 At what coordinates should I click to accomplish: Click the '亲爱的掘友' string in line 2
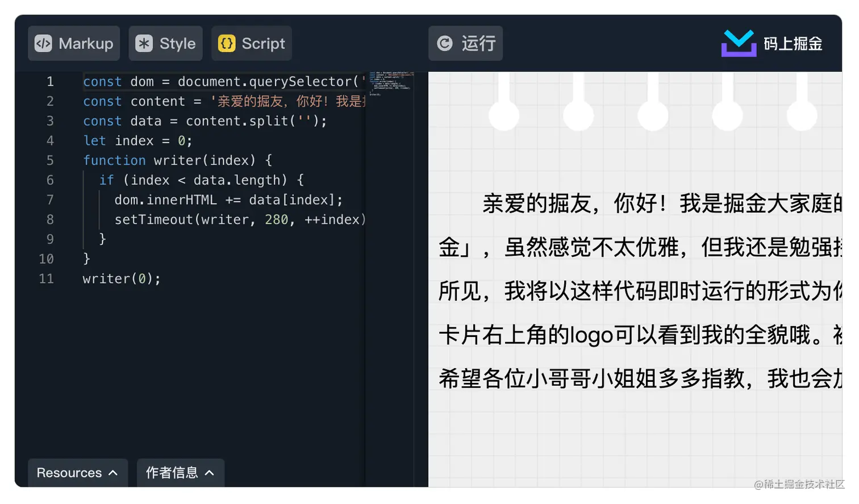click(x=250, y=102)
